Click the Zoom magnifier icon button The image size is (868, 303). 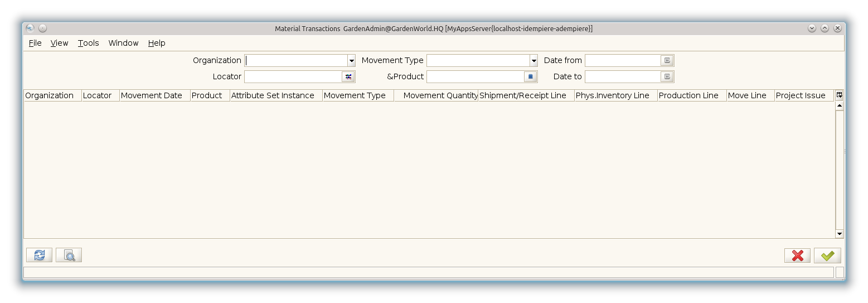69,255
